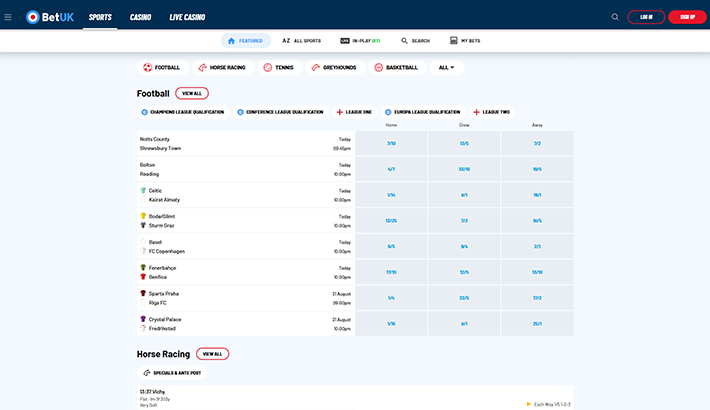Switch to the Casino tab
The height and width of the screenshot is (410, 710).
tap(140, 17)
